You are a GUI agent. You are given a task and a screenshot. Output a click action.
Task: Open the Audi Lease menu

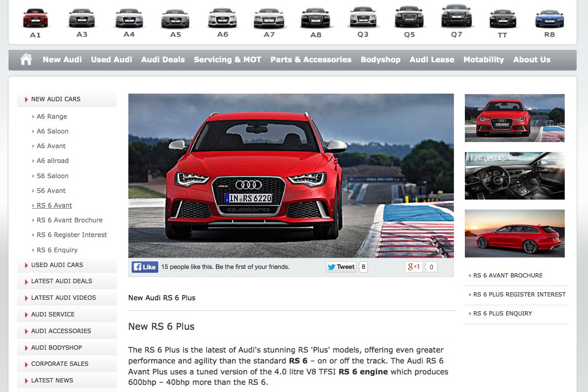[432, 60]
